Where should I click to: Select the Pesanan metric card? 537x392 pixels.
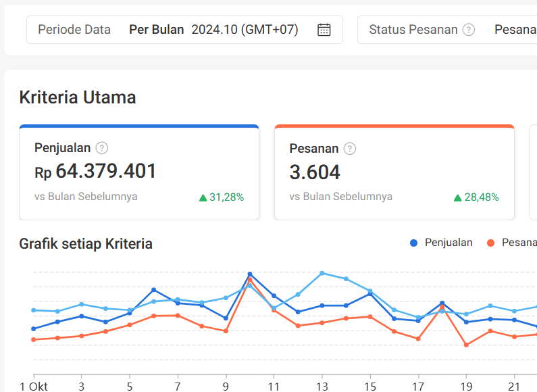[x=394, y=172]
